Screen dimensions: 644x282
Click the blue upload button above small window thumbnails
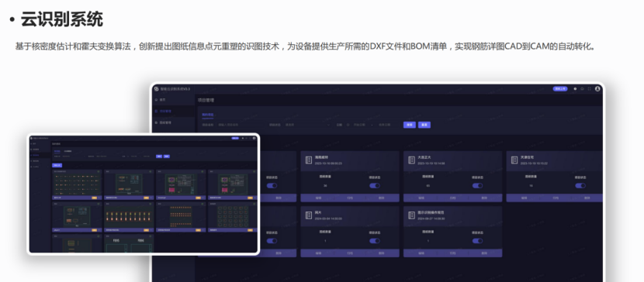(x=57, y=165)
